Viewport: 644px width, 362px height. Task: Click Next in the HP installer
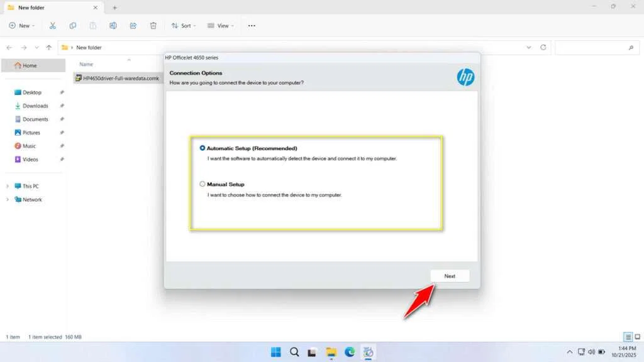click(x=450, y=276)
